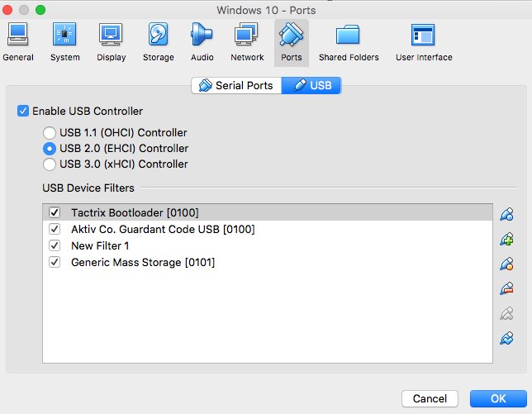Open the Shared Folders section
The width and height of the screenshot is (532, 414).
(349, 42)
